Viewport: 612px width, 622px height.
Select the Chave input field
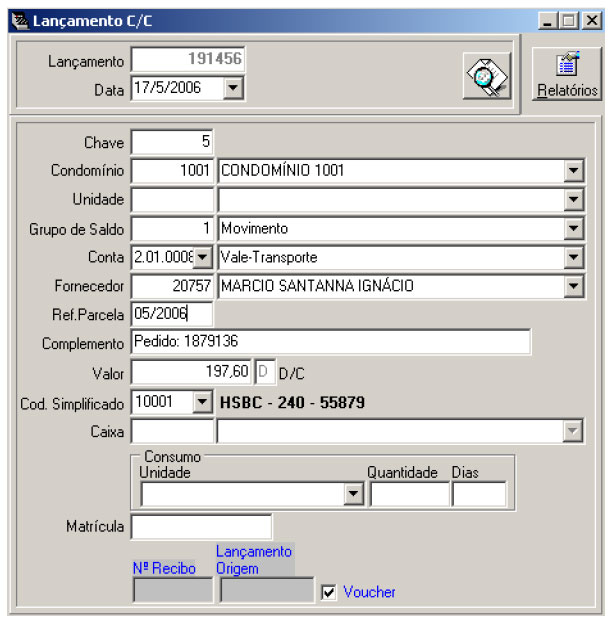click(172, 143)
